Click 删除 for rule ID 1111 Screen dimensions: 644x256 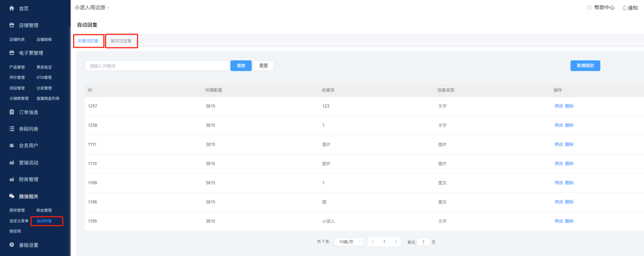click(x=569, y=144)
